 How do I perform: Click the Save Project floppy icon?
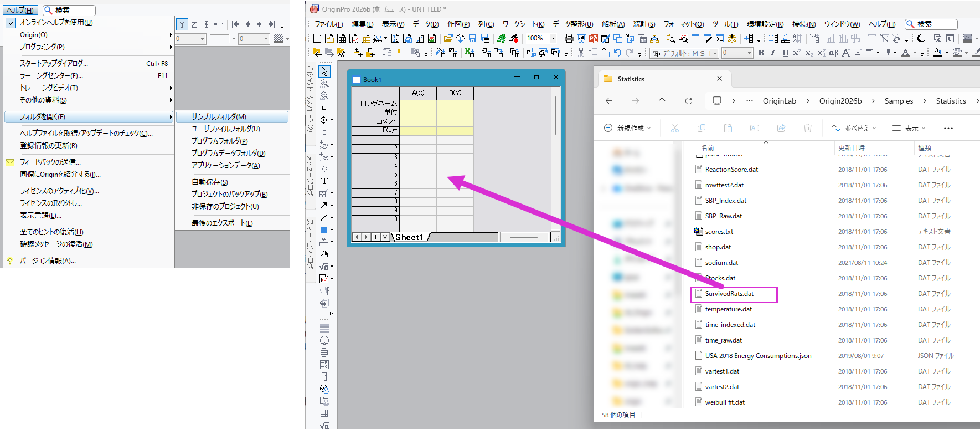tap(472, 38)
